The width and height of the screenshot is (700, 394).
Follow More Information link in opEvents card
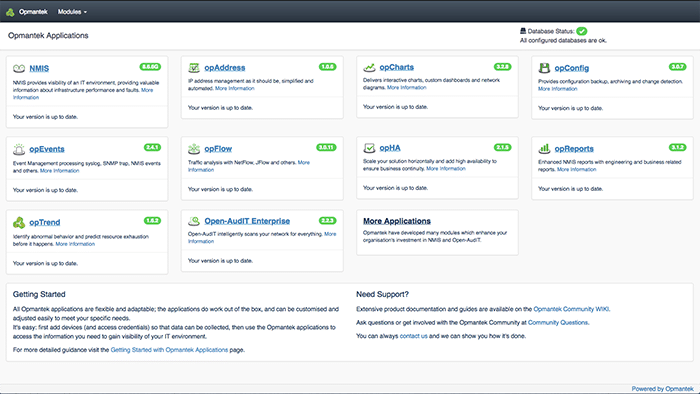60,170
